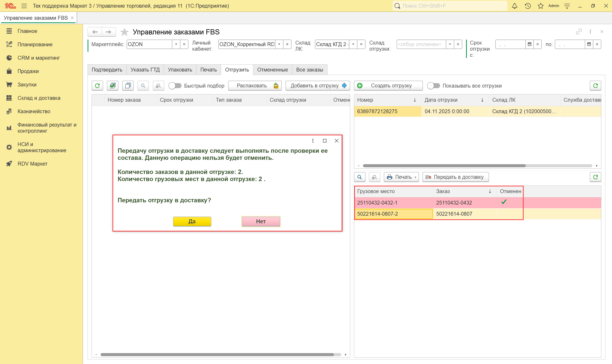Click the Нет button in dialog
Image resolution: width=612 pixels, height=364 pixels.
[261, 221]
